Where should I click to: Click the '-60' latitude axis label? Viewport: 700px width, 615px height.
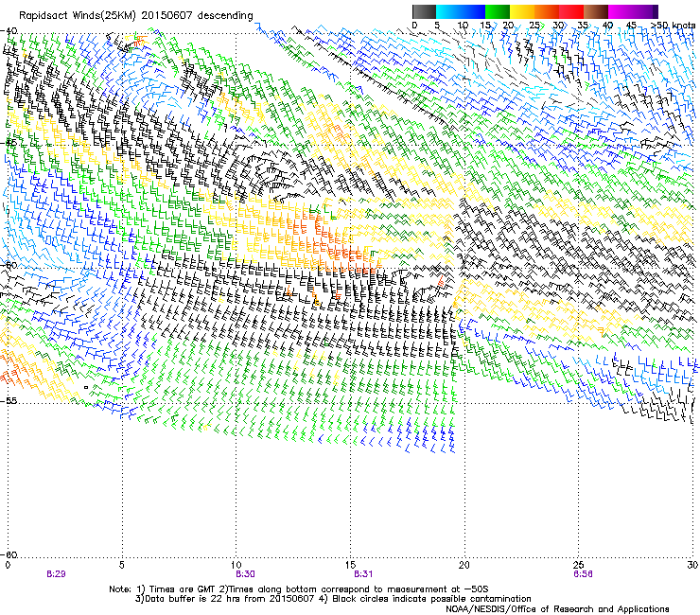[9, 554]
